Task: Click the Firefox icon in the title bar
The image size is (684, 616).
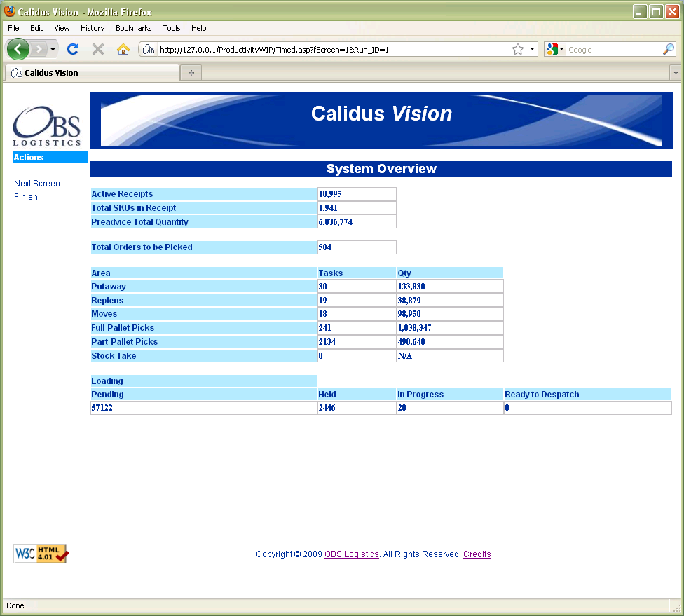Action: click(x=10, y=11)
